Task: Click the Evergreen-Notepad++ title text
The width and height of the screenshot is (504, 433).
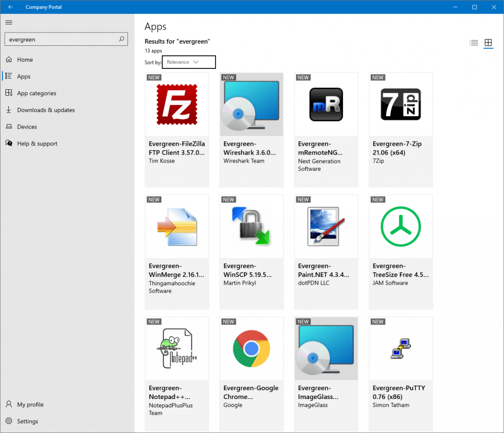Action: 169,392
